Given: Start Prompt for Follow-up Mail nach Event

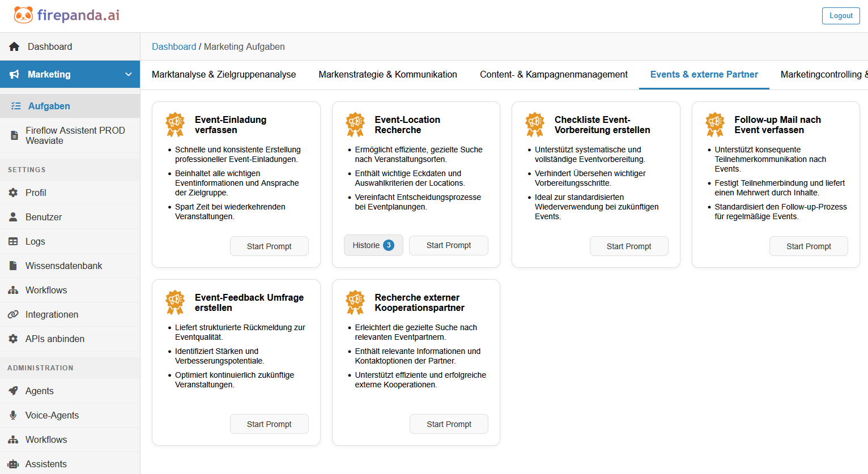Looking at the screenshot, I should pos(809,246).
